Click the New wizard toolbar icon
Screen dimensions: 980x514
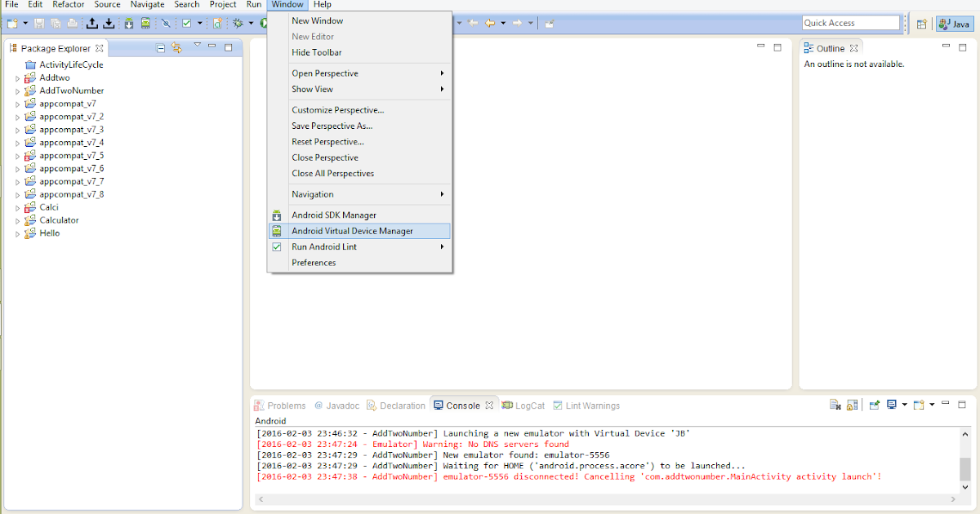click(x=11, y=23)
